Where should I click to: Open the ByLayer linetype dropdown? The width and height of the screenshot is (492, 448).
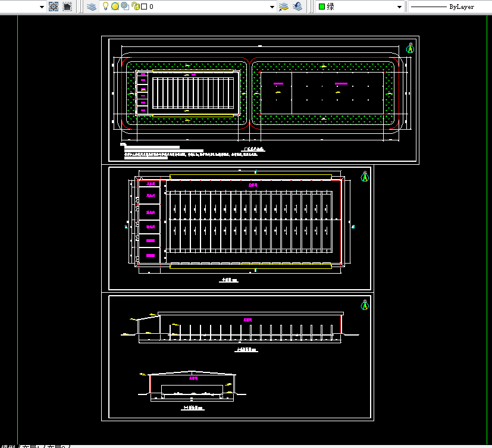click(450, 7)
